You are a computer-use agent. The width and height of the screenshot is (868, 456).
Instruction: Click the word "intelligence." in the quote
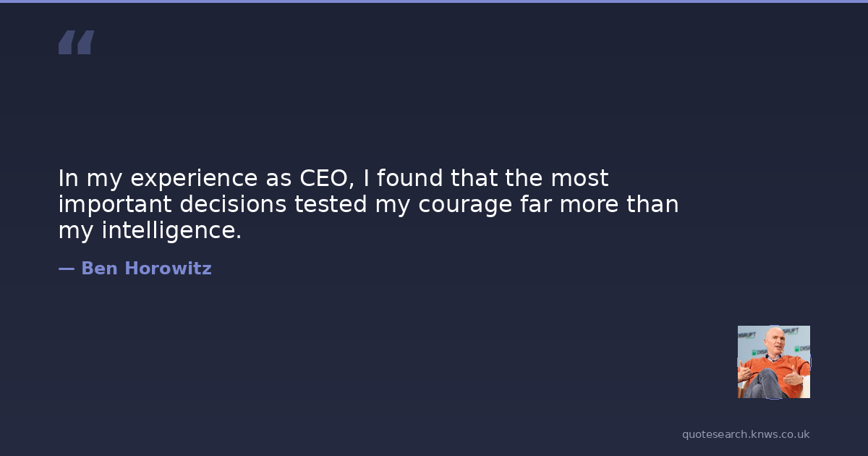[171, 231]
